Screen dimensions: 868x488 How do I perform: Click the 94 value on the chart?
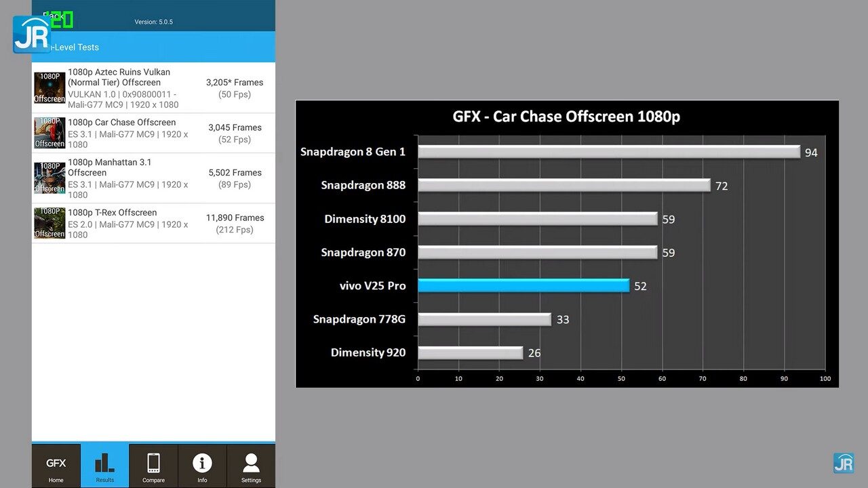point(811,152)
